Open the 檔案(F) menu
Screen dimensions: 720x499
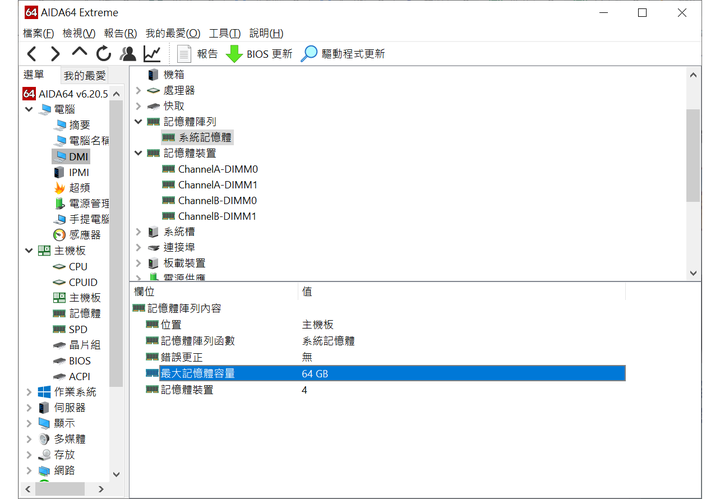point(38,33)
